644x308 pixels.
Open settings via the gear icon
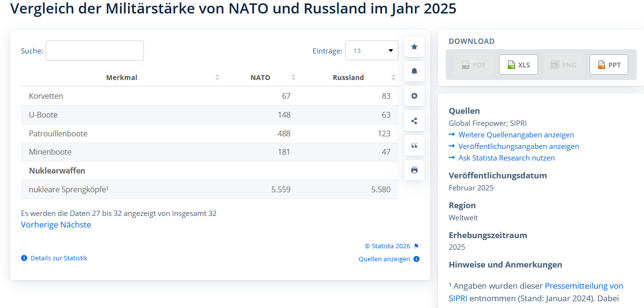(414, 96)
